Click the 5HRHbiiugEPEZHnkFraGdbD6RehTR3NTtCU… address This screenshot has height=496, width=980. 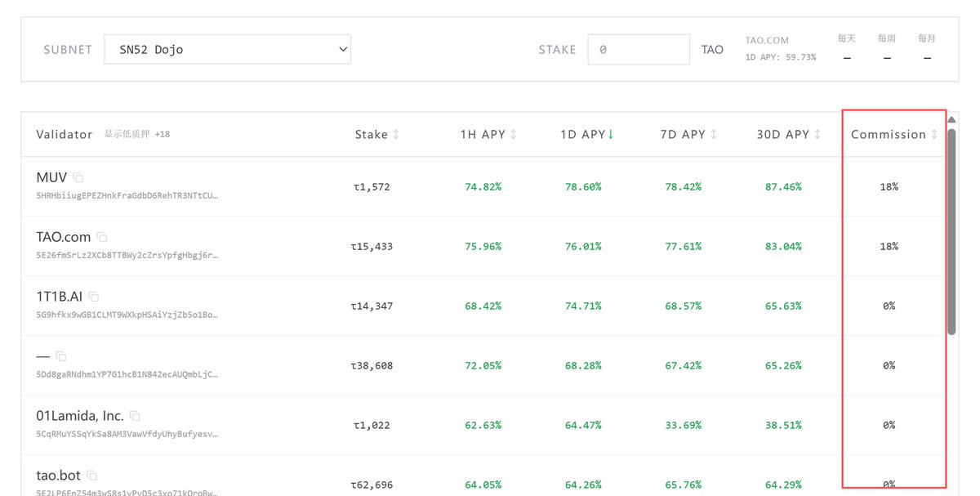click(x=127, y=195)
